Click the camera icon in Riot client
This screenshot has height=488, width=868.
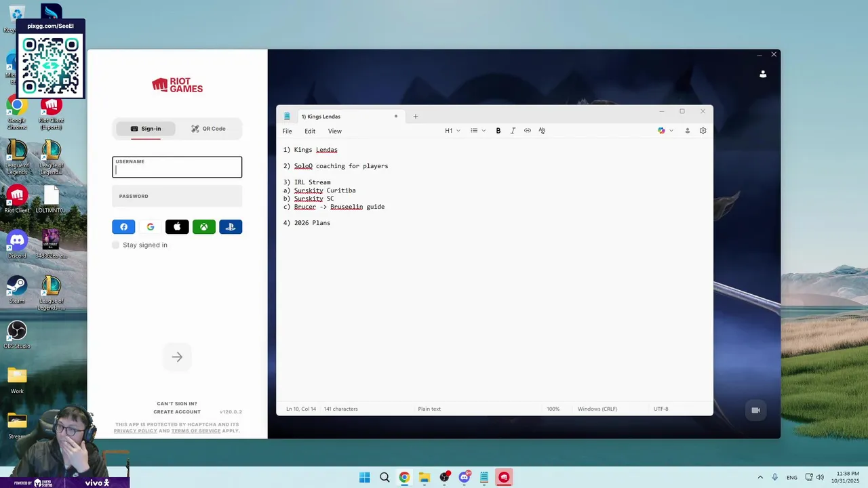[755, 410]
